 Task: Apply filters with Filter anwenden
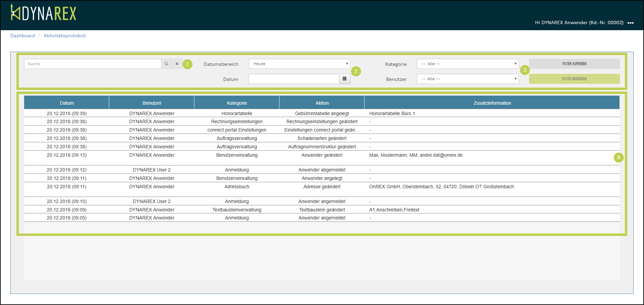click(x=574, y=79)
